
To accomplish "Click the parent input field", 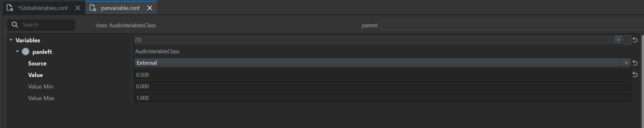I will (x=512, y=25).
